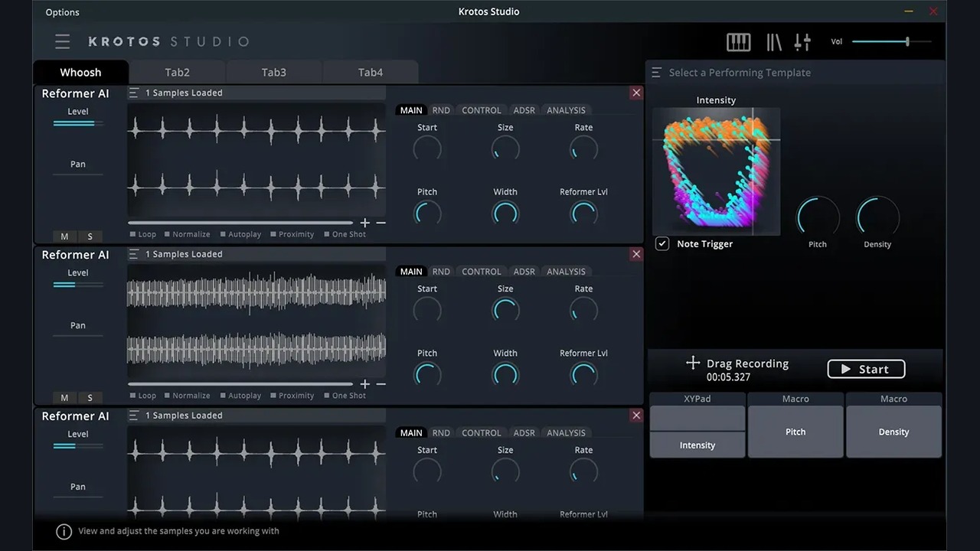Zoom out second waveform with minus icon
The height and width of the screenshot is (551, 980).
click(381, 384)
